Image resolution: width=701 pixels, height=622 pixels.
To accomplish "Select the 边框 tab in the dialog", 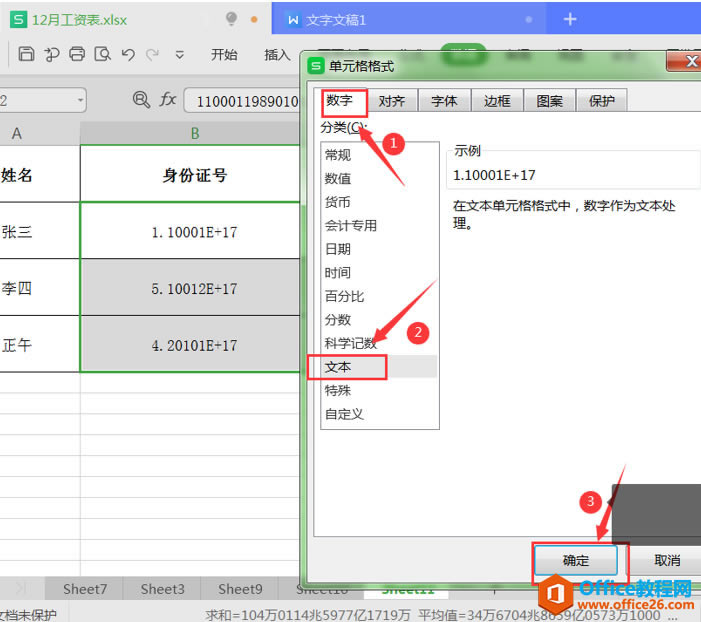I will coord(497,101).
